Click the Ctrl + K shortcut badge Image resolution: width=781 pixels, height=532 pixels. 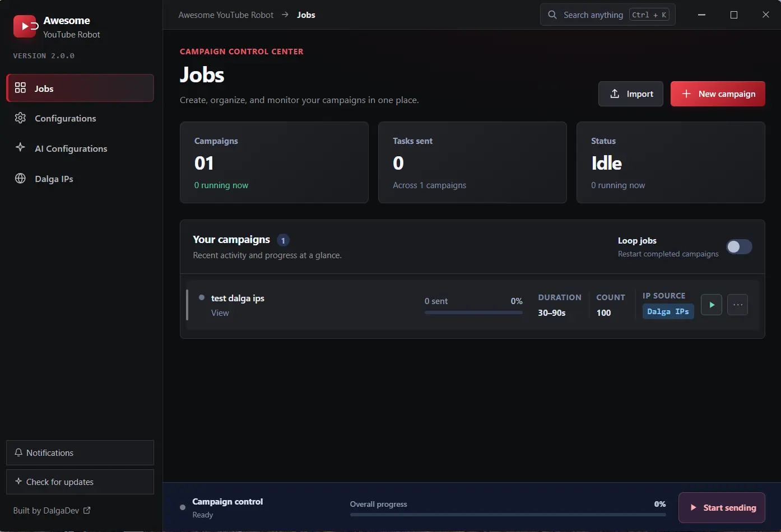[x=649, y=15]
